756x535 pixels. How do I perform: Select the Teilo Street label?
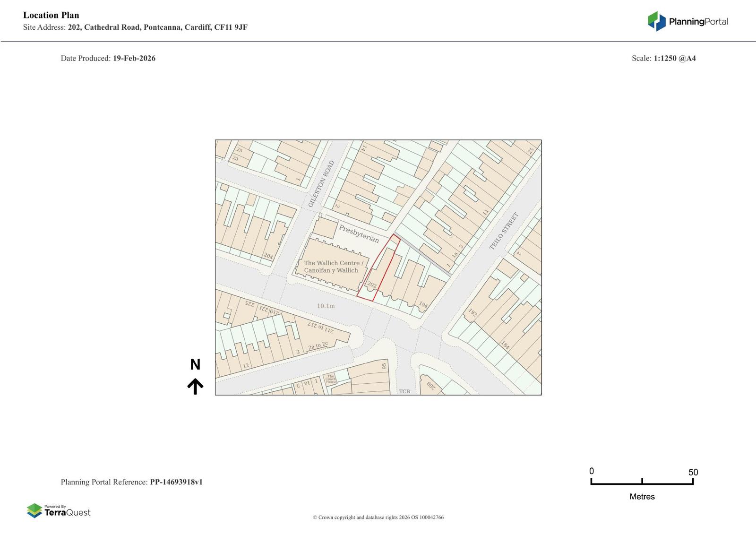[x=504, y=231]
